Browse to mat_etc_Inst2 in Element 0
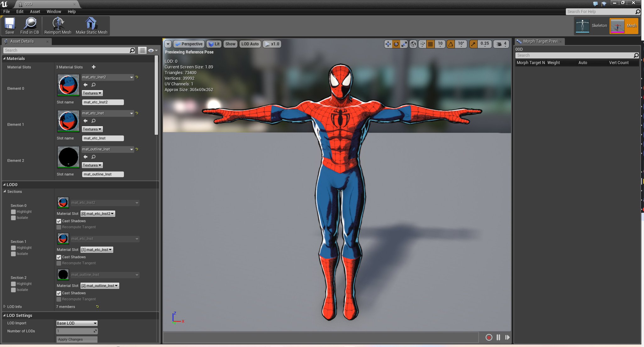644x347 pixels. 94,85
